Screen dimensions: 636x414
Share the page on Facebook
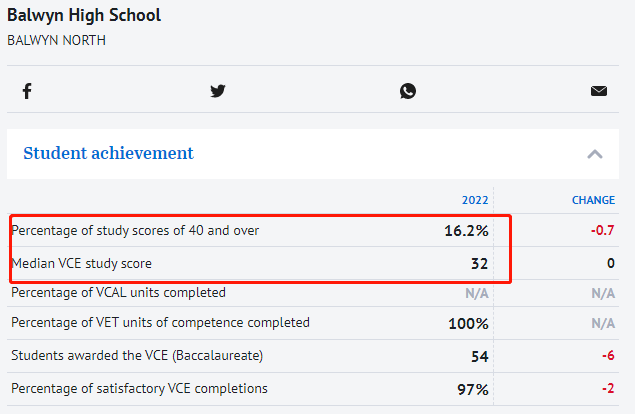pyautogui.click(x=27, y=91)
